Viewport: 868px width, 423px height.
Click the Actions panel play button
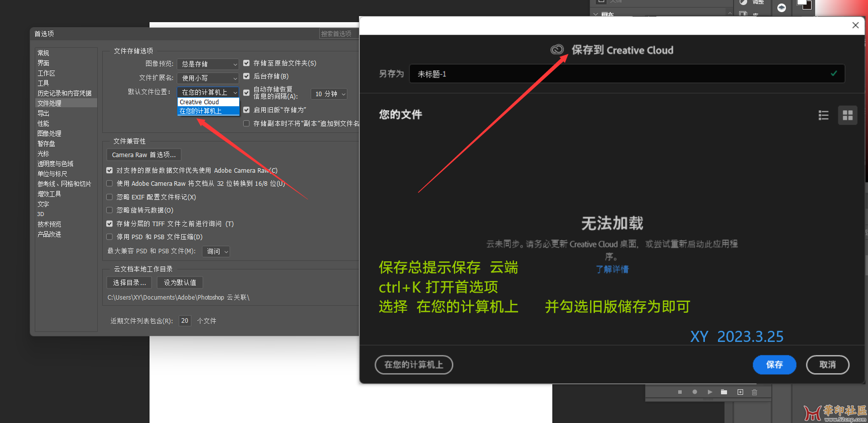(710, 392)
